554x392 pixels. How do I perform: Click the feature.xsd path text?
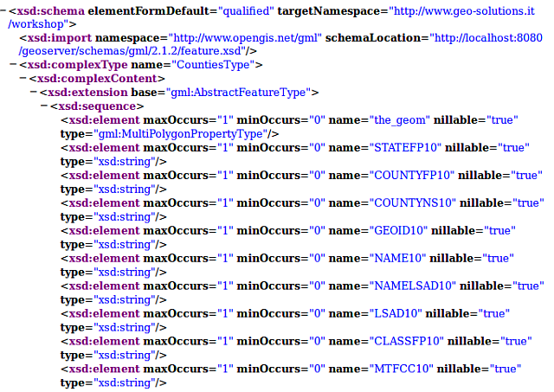[x=132, y=51]
